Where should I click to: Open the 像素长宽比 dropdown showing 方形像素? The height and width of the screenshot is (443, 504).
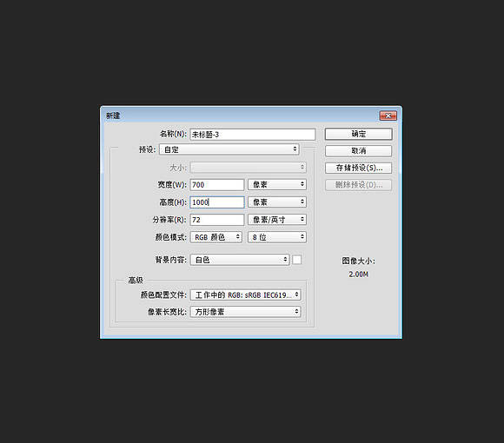245,312
